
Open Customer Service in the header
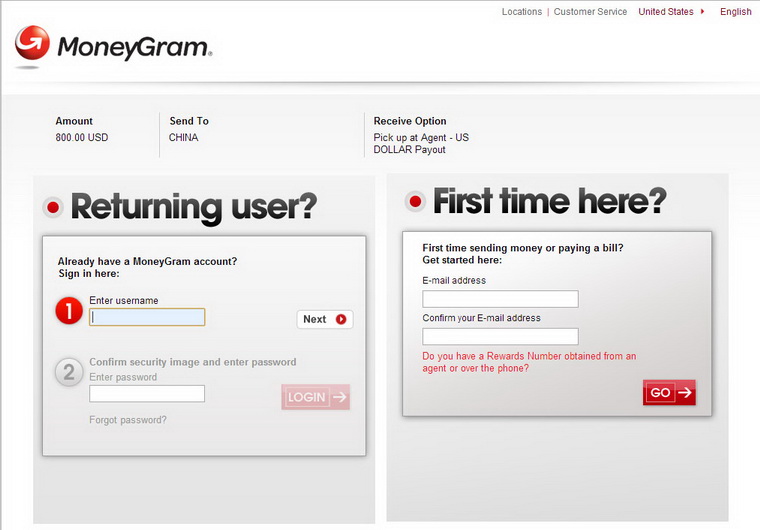point(590,12)
